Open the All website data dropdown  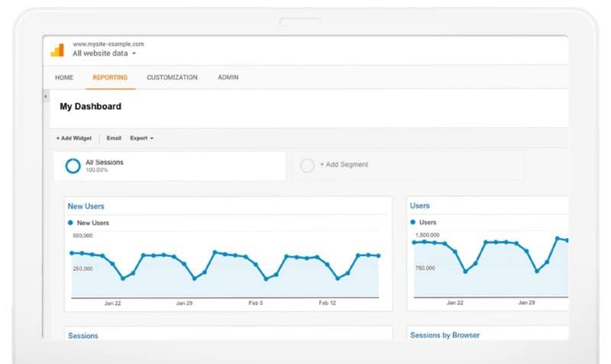(x=105, y=53)
